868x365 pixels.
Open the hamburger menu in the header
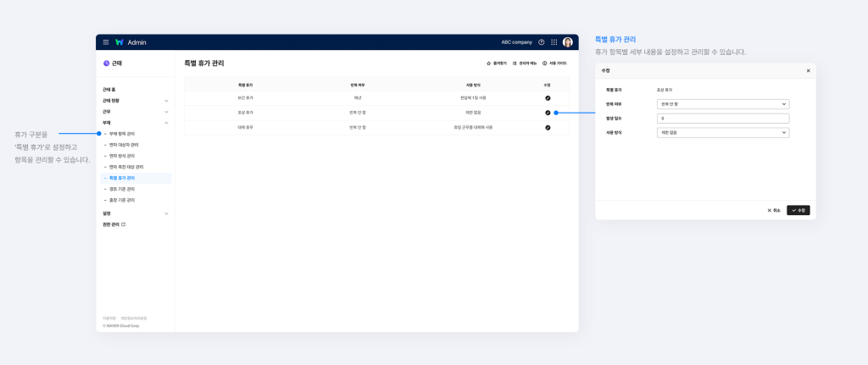106,41
